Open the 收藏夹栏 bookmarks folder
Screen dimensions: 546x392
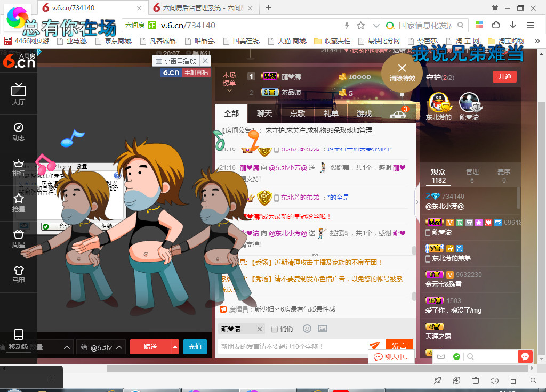[x=333, y=41]
